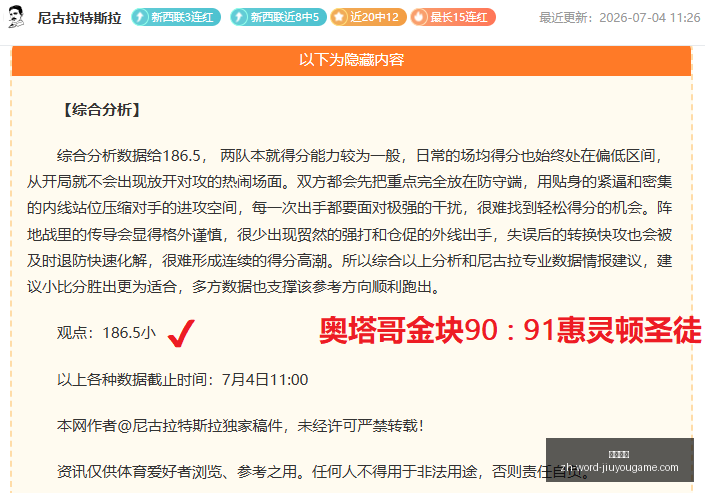This screenshot has height=493, width=705.
Task: Click star icon in 近20中12 badge
Action: tap(339, 17)
